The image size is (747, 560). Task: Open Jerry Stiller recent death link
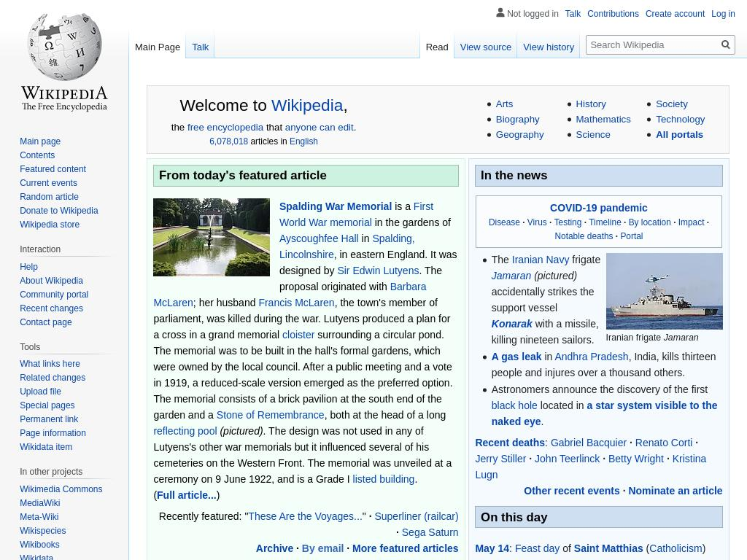tap(500, 459)
